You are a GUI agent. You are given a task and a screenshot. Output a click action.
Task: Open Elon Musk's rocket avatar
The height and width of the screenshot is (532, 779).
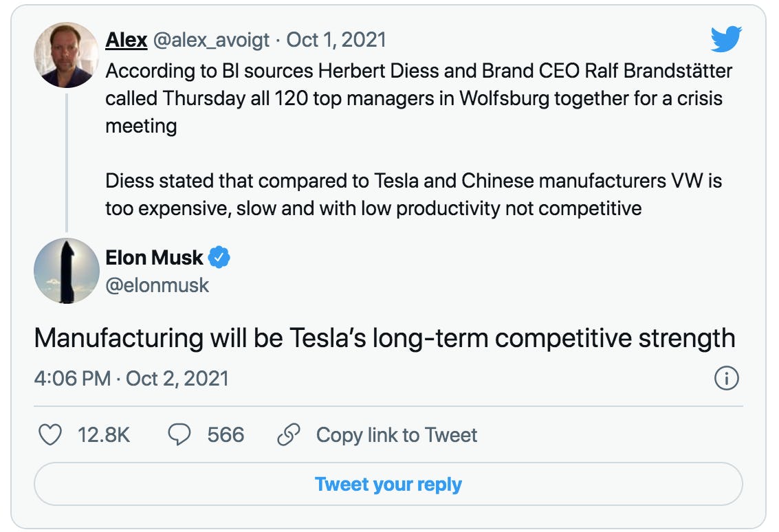point(66,271)
